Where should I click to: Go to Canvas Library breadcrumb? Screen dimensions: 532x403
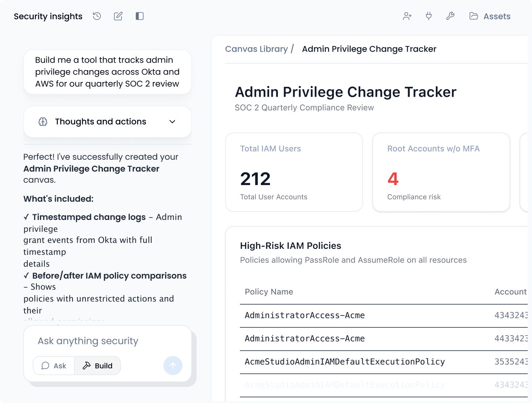click(x=256, y=49)
